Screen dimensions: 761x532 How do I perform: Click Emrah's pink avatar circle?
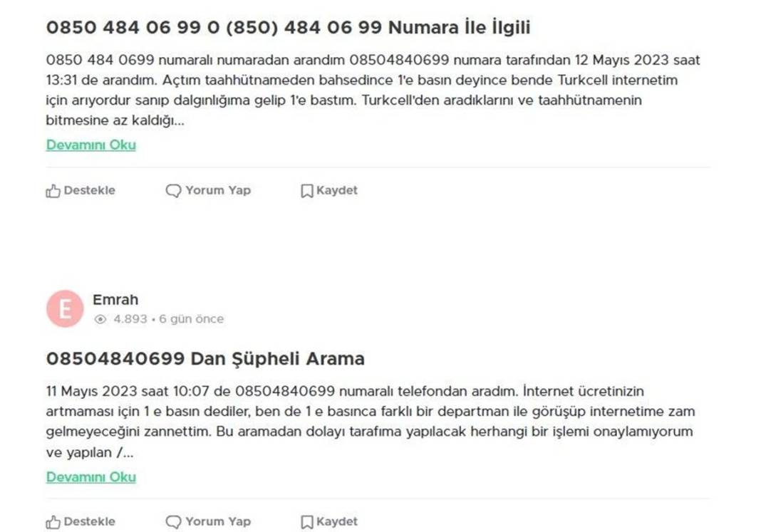pyautogui.click(x=65, y=308)
